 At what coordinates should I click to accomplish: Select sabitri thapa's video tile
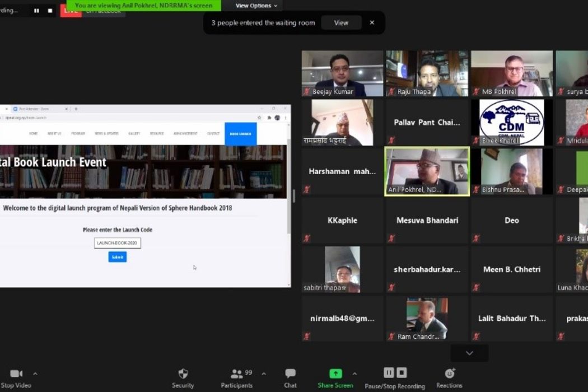pos(342,269)
